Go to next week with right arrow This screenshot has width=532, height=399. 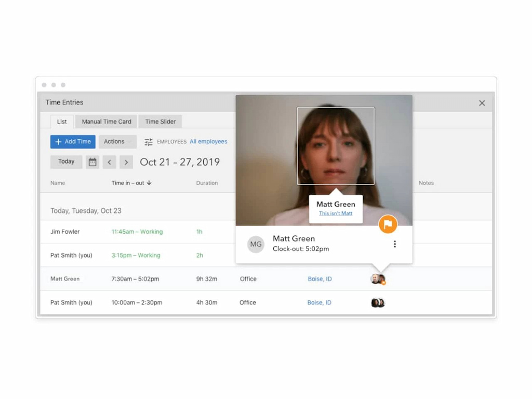(x=126, y=162)
